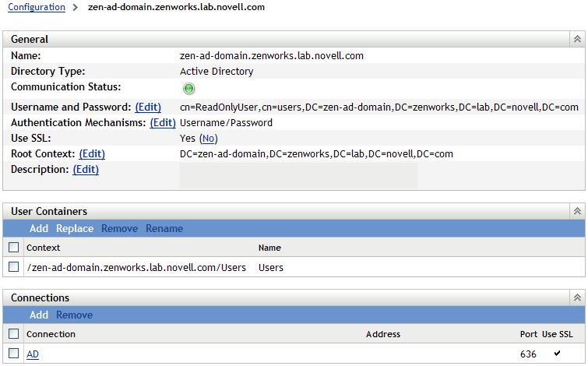Screen dimensions: 588x366
Task: Go back to Configuration breadcrumb
Action: click(x=37, y=7)
